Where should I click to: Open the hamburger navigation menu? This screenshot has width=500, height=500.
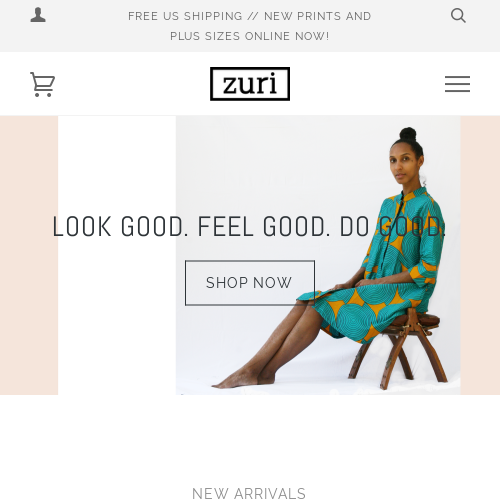tap(457, 84)
